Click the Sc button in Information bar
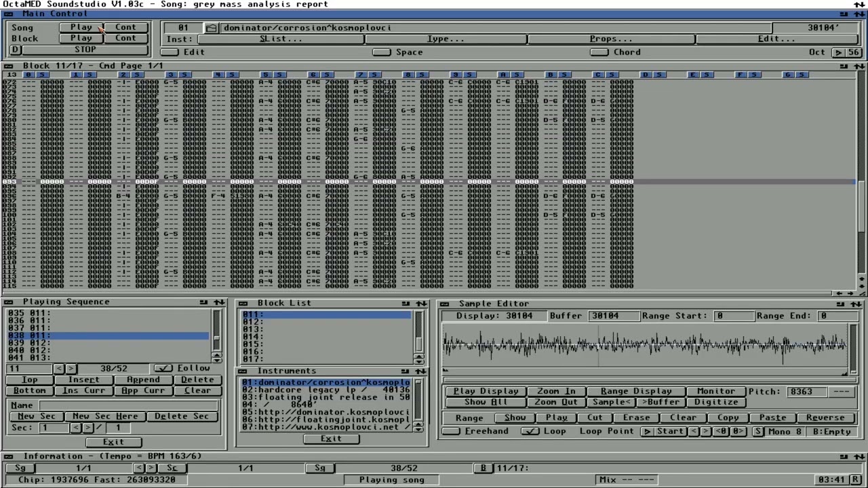This screenshot has height=488, width=868. coord(172,468)
